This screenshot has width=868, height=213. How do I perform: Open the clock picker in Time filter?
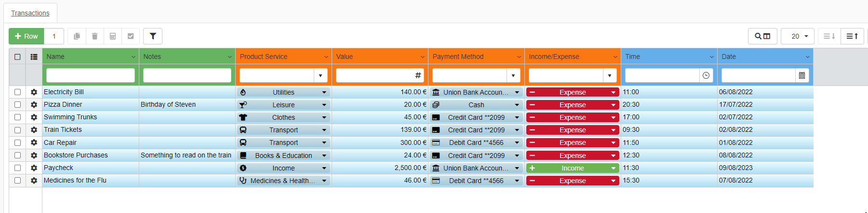pyautogui.click(x=706, y=75)
